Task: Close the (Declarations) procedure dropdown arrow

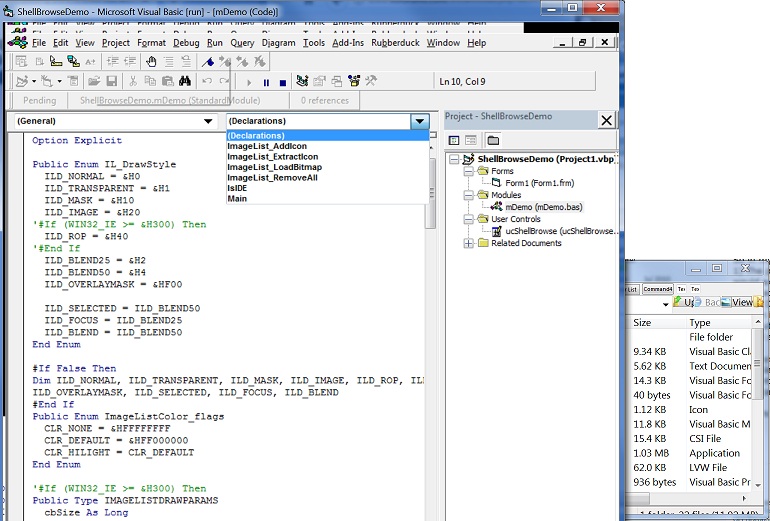Action: point(420,121)
